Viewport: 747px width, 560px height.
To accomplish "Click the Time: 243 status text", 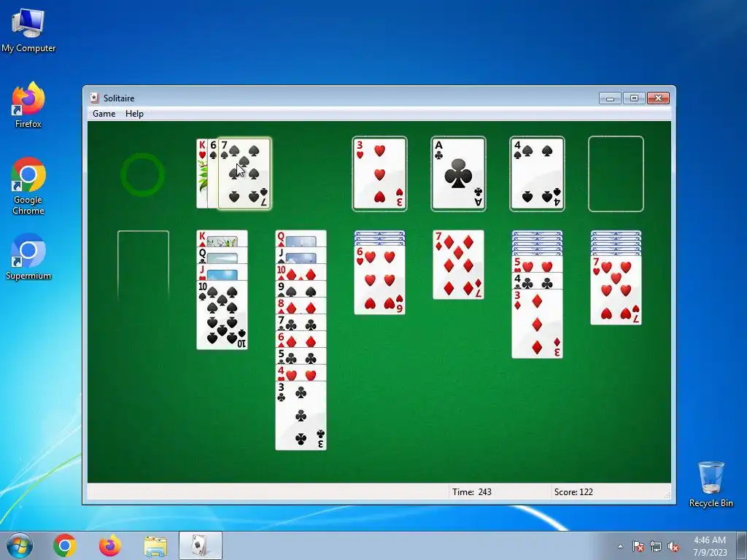I will (x=472, y=492).
